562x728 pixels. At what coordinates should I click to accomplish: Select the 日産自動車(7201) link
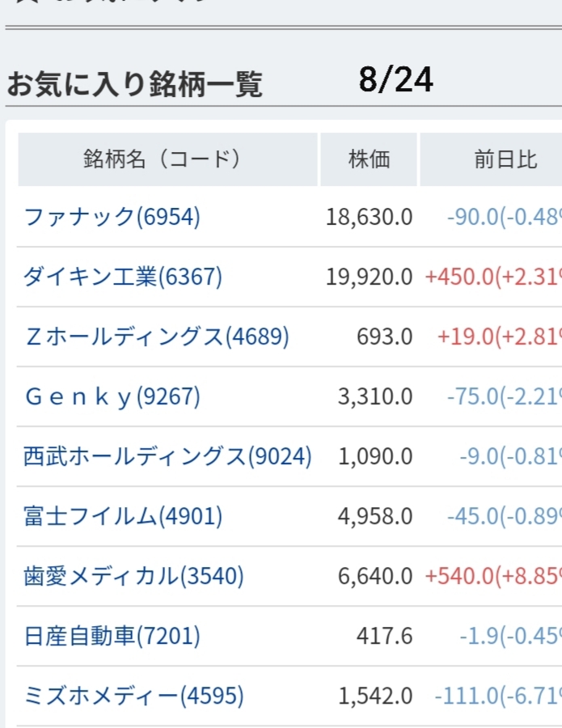point(112,636)
